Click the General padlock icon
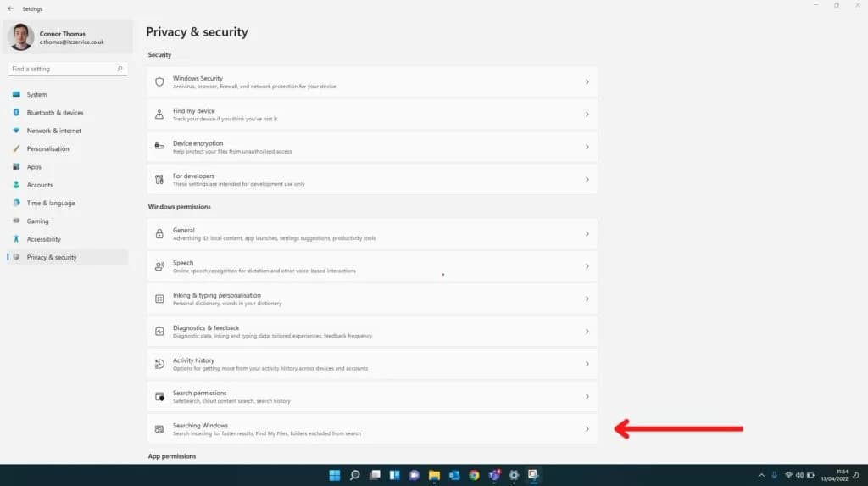The height and width of the screenshot is (486, 868). tap(159, 234)
